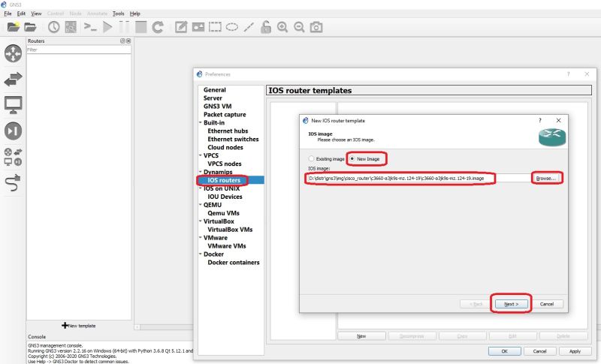The height and width of the screenshot is (364, 601).
Task: Select the New Image radio button
Action: point(352,158)
